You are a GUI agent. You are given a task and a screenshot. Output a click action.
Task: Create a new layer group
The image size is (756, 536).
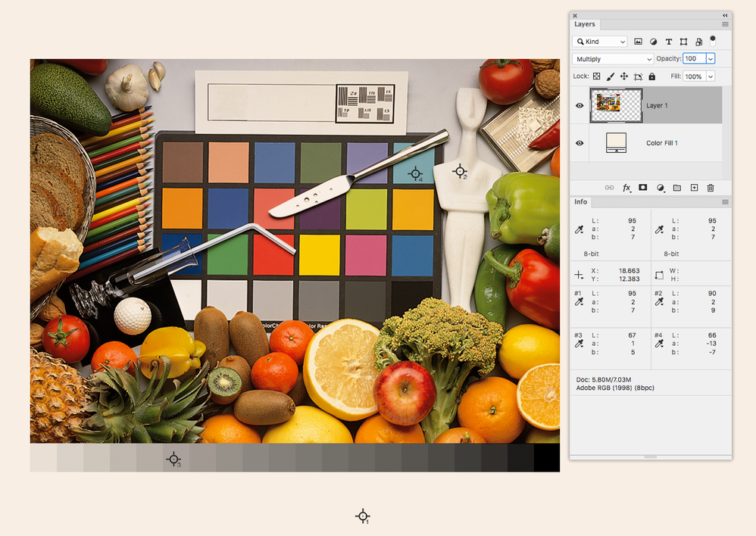(x=677, y=188)
